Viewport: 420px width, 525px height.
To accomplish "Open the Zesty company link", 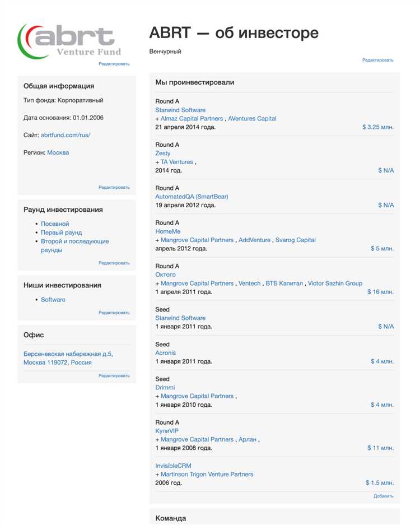I will (x=163, y=154).
